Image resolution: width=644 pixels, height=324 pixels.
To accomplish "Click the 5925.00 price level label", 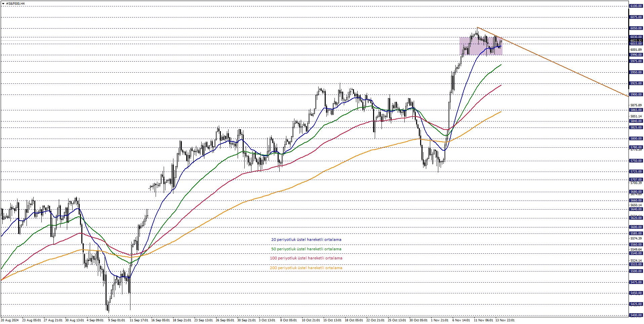I will click(x=636, y=83).
